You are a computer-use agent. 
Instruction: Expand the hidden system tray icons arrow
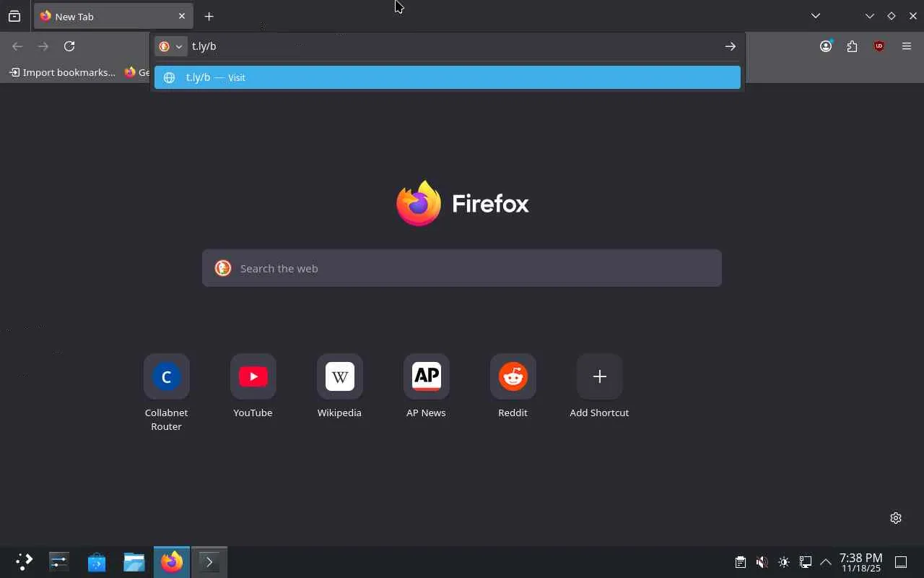pyautogui.click(x=826, y=561)
